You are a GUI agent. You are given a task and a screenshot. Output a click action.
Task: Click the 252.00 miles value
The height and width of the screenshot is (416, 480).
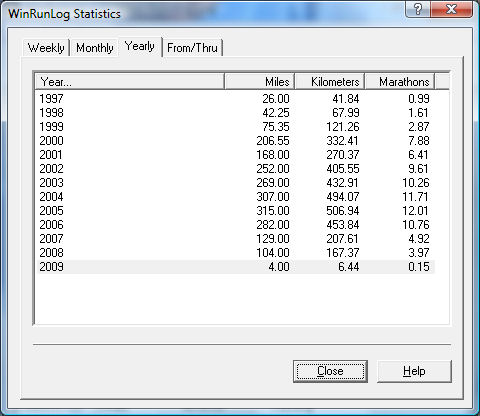pos(273,169)
